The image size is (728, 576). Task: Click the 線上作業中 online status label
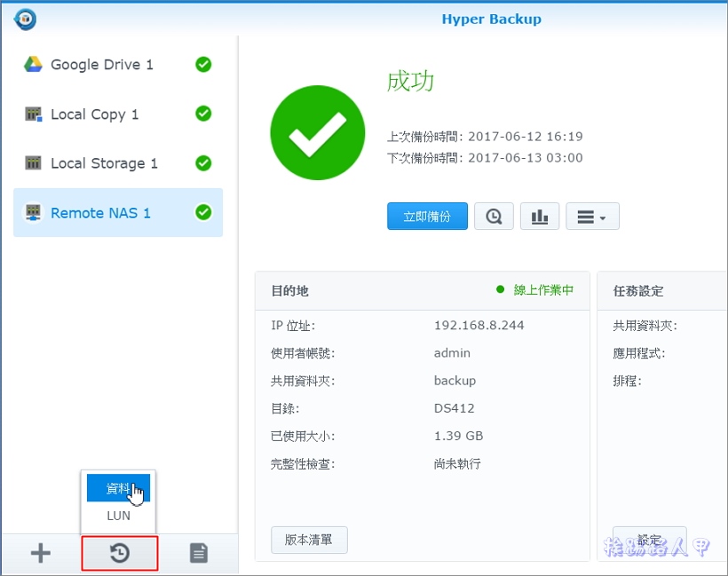coord(543,290)
